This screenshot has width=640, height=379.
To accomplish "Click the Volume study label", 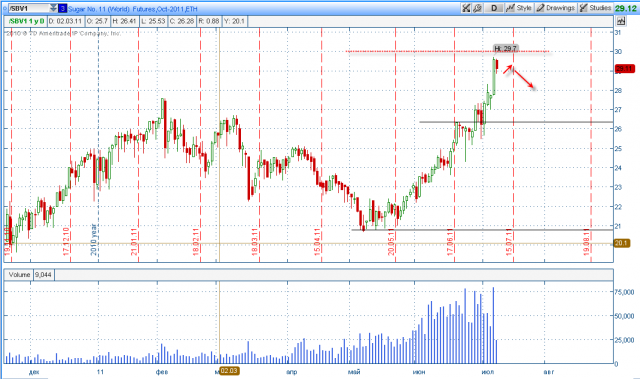I will 19,275.
